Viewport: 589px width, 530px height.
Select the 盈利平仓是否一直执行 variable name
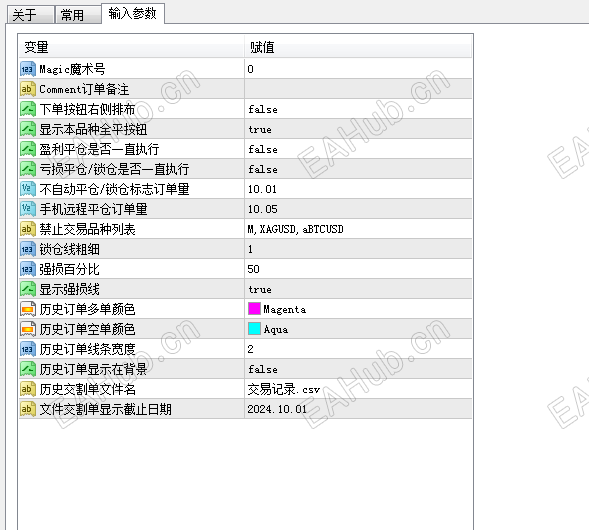[x=99, y=149]
